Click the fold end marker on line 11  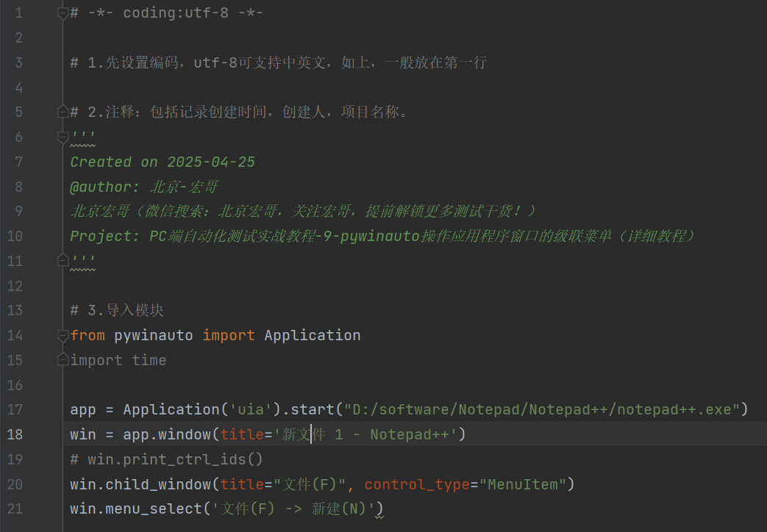63,260
